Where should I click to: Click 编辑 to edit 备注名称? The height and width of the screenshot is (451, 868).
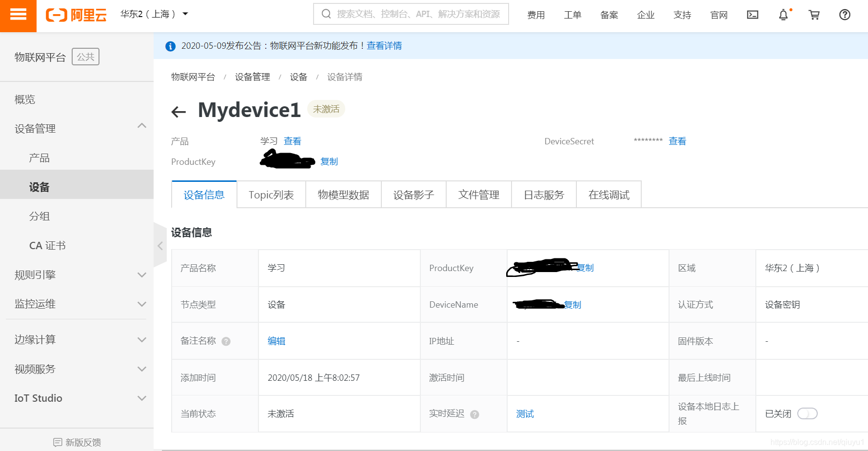click(276, 341)
